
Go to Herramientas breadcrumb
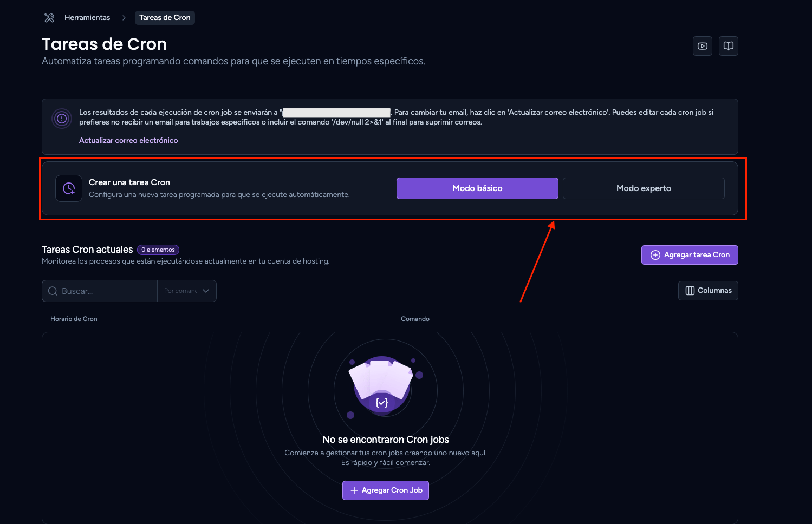[87, 18]
